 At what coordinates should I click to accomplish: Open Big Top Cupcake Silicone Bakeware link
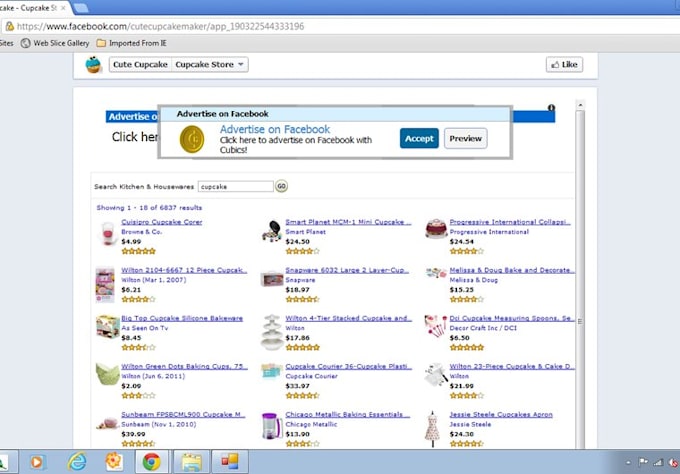(182, 318)
